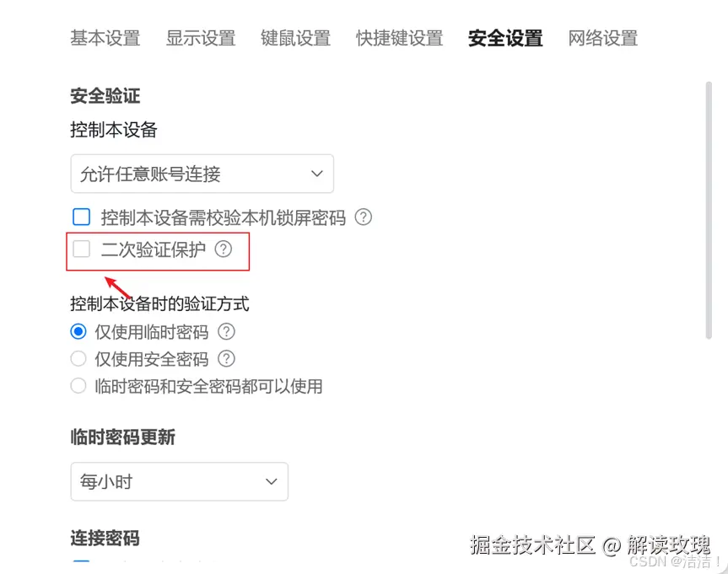Screen dimensions: 728x574
Task: Switch to the 网络设置 tab
Action: point(602,38)
